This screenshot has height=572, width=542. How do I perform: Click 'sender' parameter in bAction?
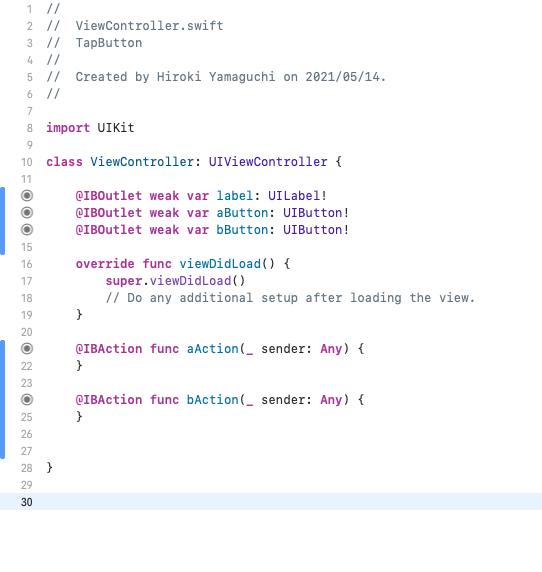click(283, 400)
